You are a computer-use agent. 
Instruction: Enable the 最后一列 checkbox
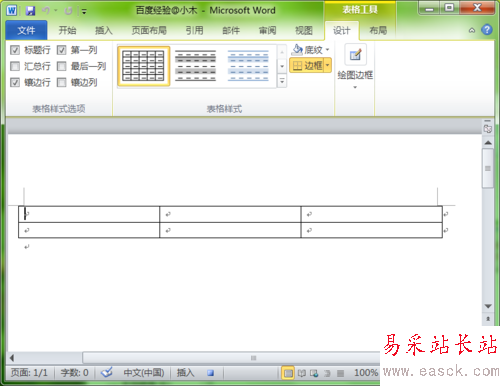point(62,66)
